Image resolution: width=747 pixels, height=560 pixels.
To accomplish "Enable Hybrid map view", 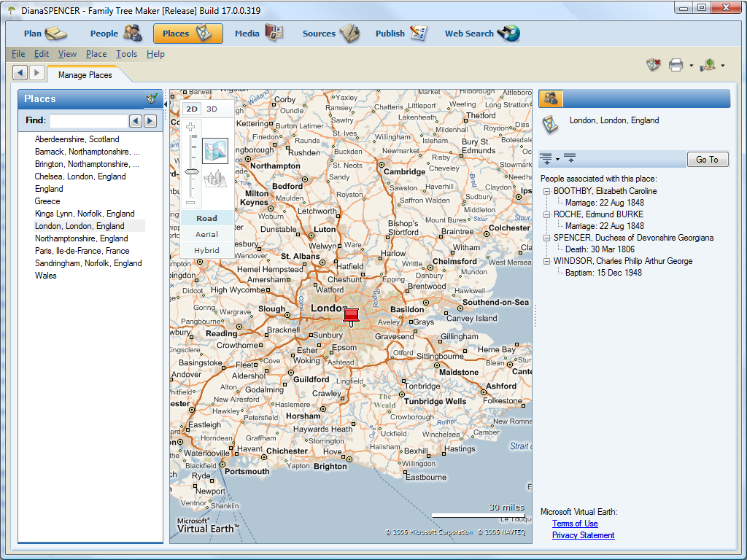I will [206, 250].
